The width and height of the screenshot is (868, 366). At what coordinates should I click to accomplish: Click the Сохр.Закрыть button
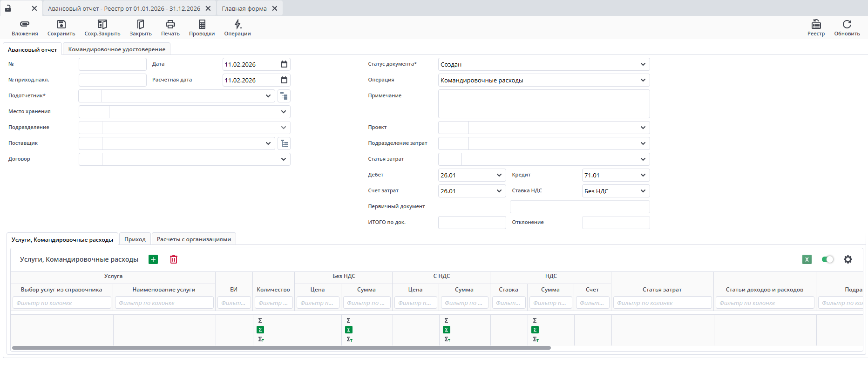point(102,27)
